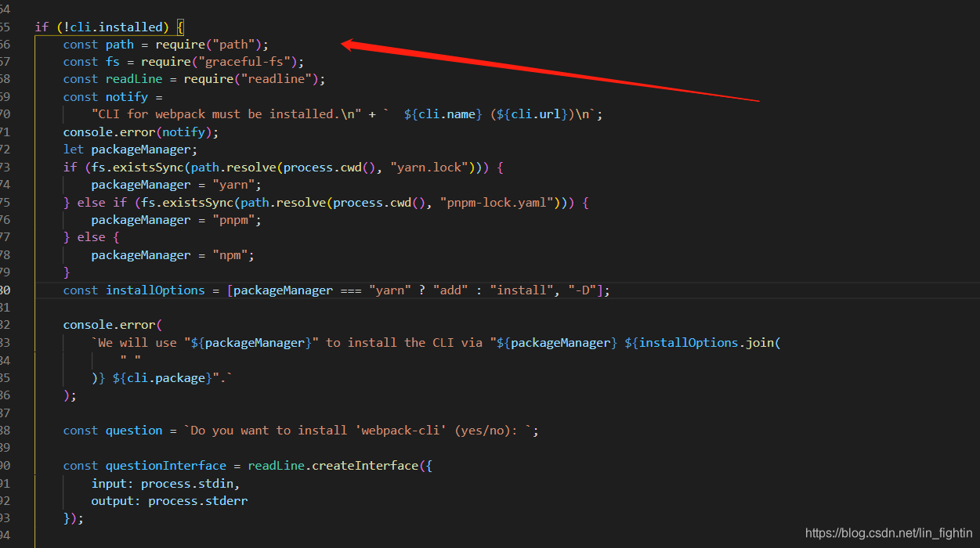Click the questionInterface variable name
The width and height of the screenshot is (980, 548).
[166, 466]
